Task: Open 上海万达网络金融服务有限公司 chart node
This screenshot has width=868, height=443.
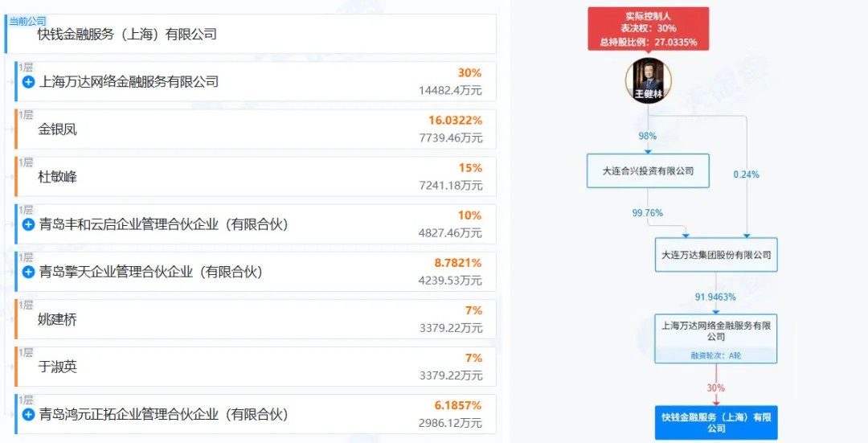Action: click(716, 339)
